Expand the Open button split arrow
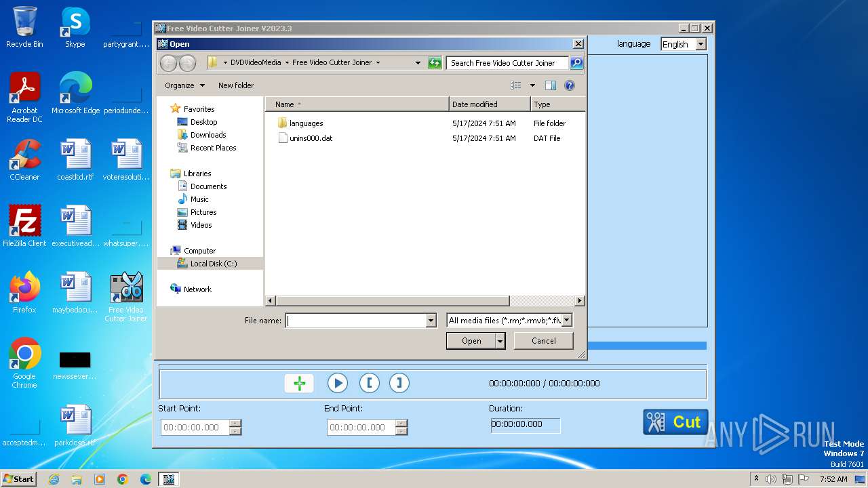This screenshot has height=488, width=868. tap(500, 341)
